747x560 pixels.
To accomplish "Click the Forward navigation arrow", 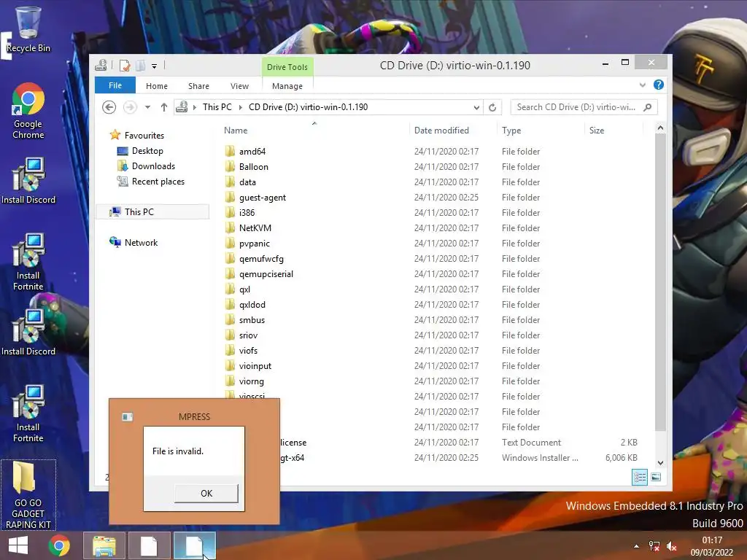I will 130,107.
